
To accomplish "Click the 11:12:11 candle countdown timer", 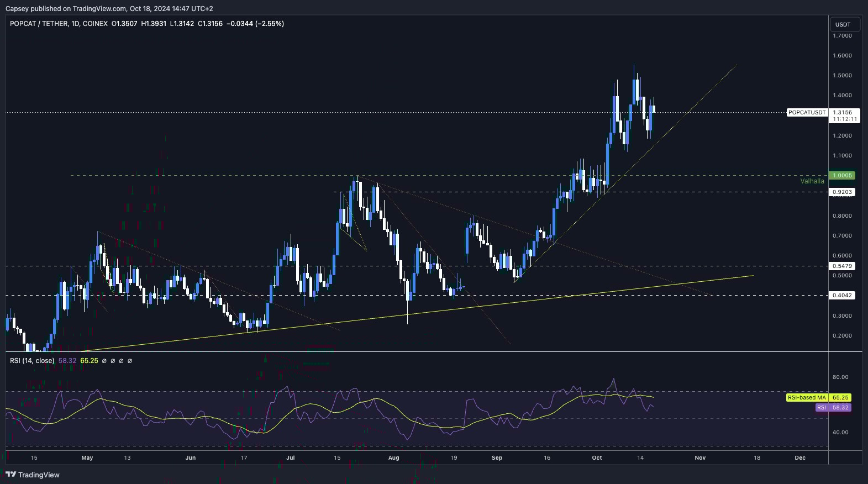I will pyautogui.click(x=845, y=119).
